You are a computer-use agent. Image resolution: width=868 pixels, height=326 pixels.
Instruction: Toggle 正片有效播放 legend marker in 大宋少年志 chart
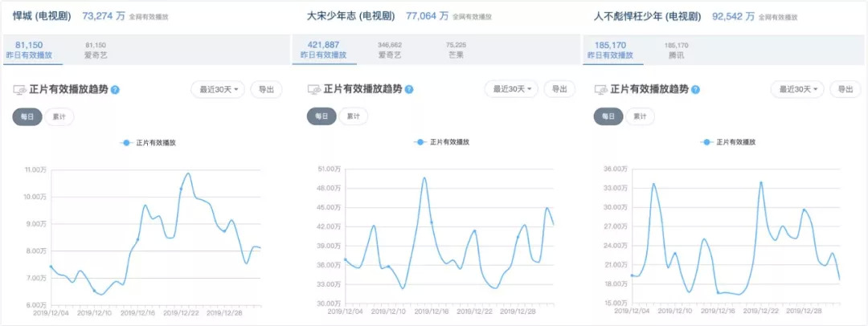[420, 142]
